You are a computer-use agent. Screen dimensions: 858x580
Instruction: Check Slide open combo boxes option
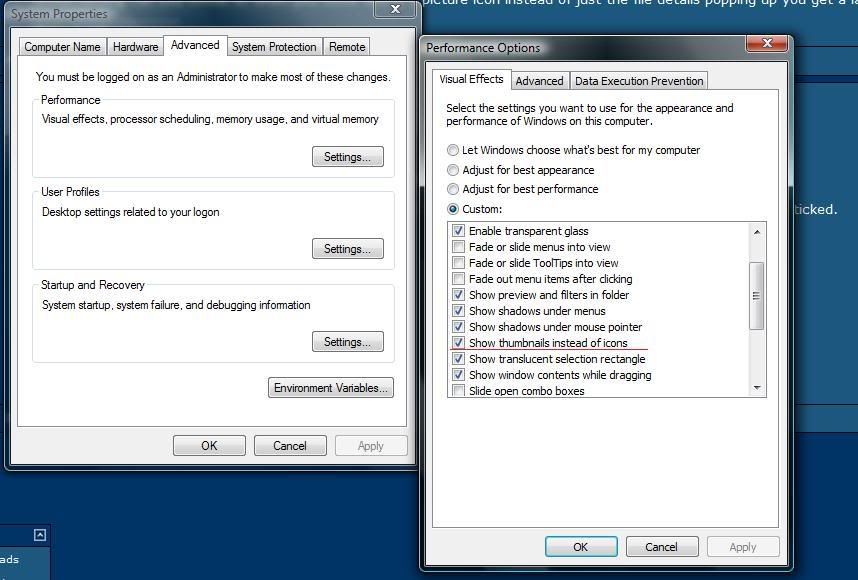click(x=458, y=391)
